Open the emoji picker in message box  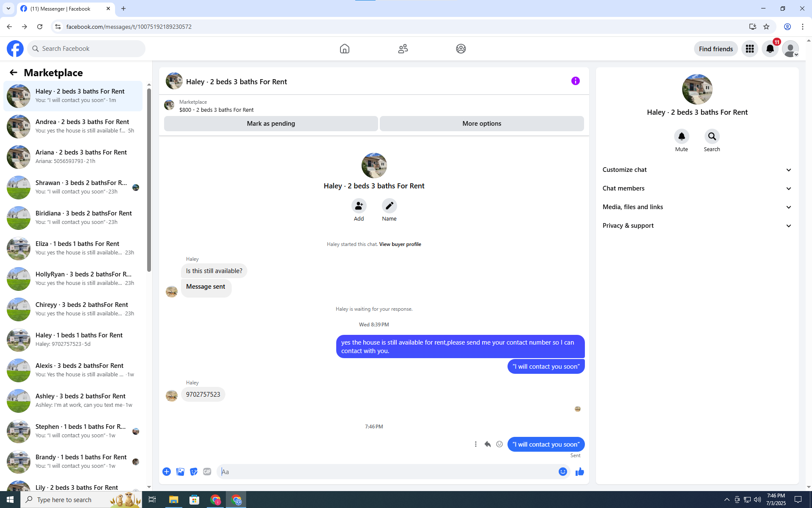coord(562,472)
